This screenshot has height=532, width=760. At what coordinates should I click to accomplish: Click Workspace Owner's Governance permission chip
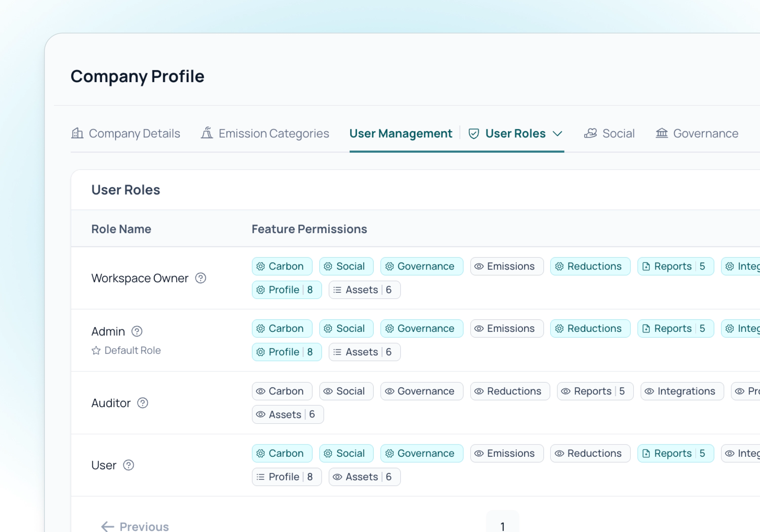(x=422, y=266)
